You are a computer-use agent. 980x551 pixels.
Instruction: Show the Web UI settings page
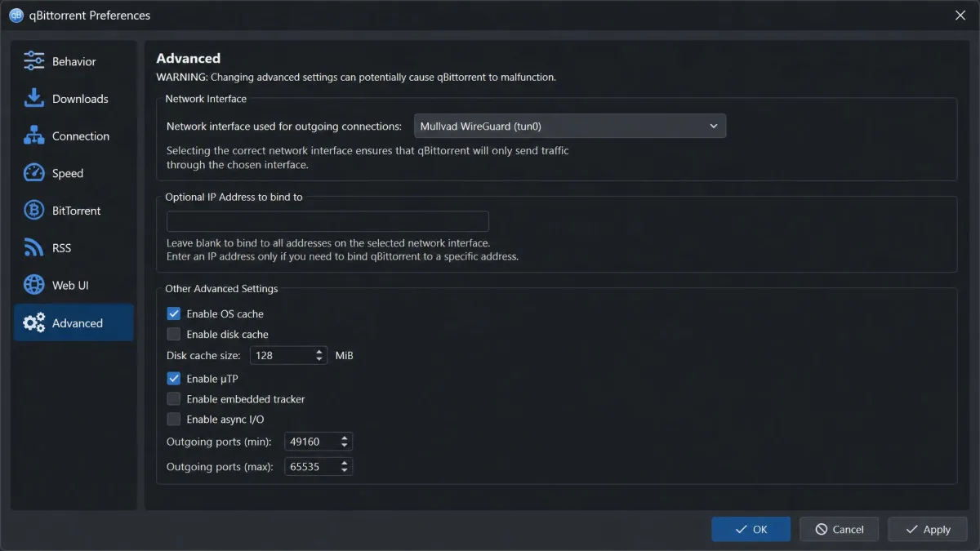73,286
